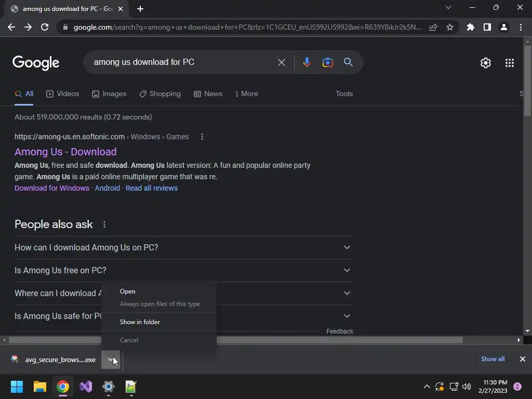The image size is (532, 399).
Task: Select Always open files of this type
Action: pos(159,304)
